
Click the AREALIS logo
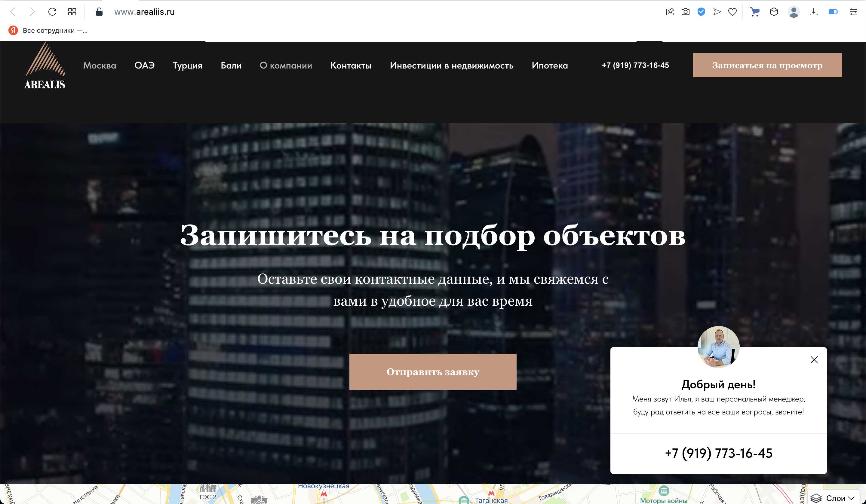click(x=45, y=66)
